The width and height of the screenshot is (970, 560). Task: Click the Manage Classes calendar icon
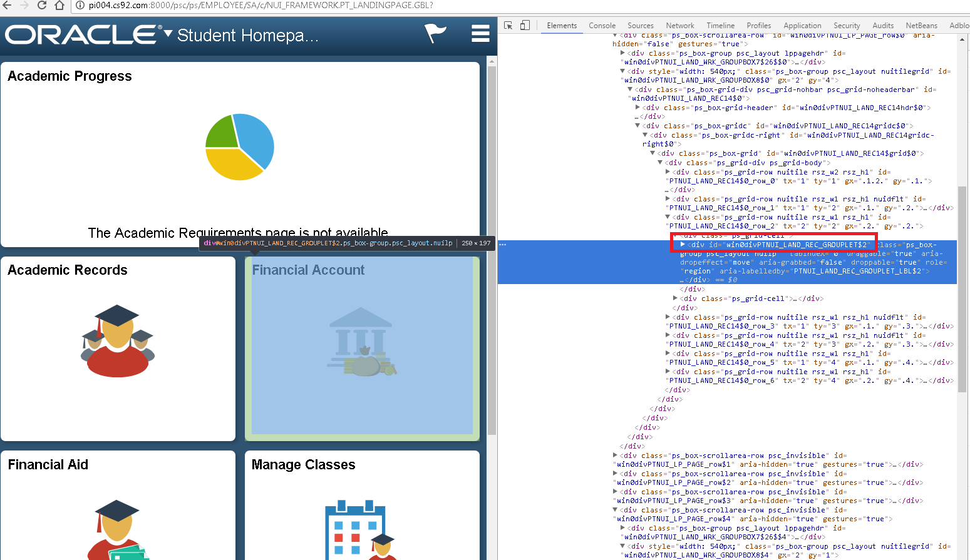pos(360,530)
